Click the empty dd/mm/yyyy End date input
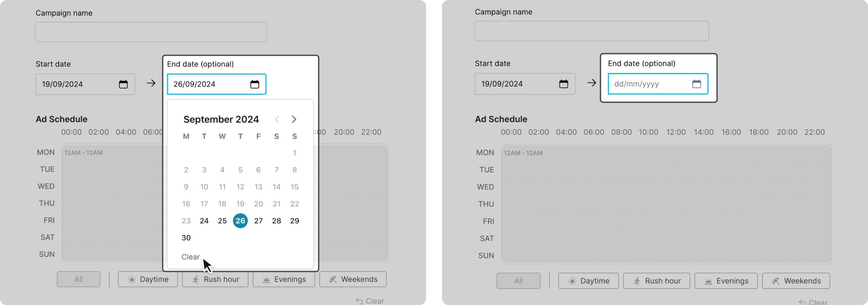This screenshot has width=868, height=305. 648,84
